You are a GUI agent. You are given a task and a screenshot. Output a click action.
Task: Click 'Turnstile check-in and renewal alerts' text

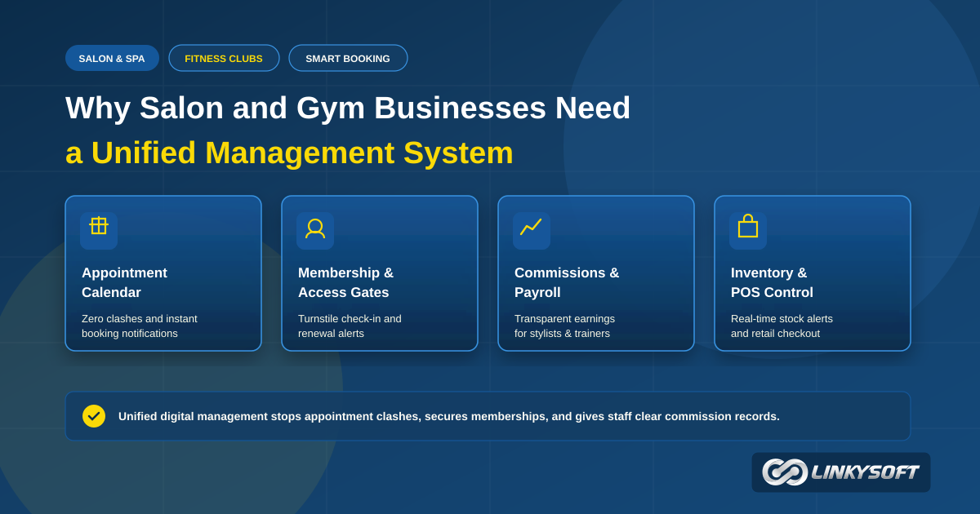click(350, 326)
